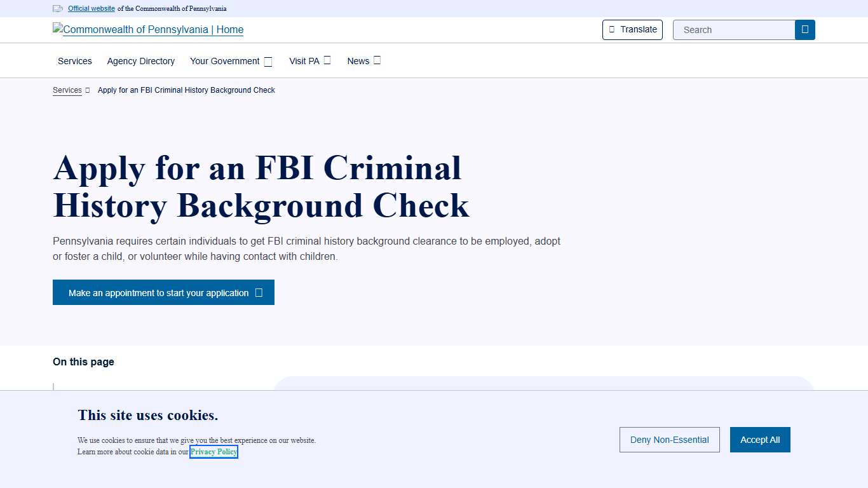Click the flag icon in the official website banner

point(57,8)
